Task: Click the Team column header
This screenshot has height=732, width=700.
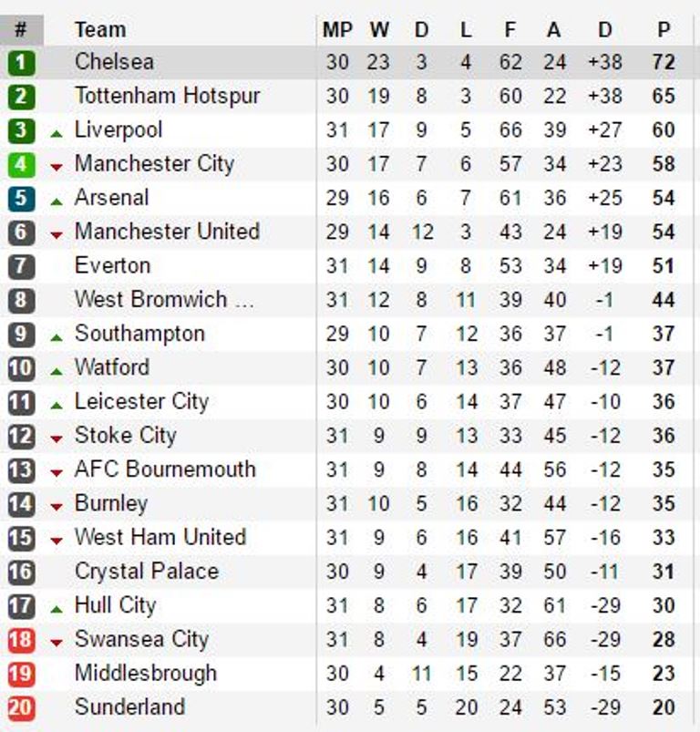Action: tap(100, 30)
